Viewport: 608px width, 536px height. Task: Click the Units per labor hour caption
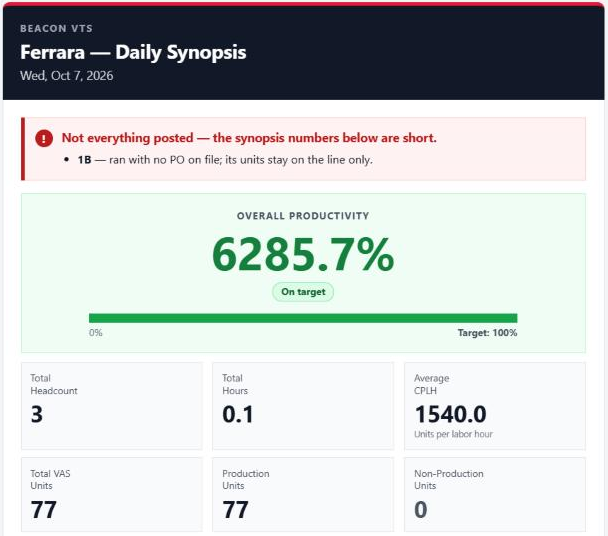(x=453, y=434)
